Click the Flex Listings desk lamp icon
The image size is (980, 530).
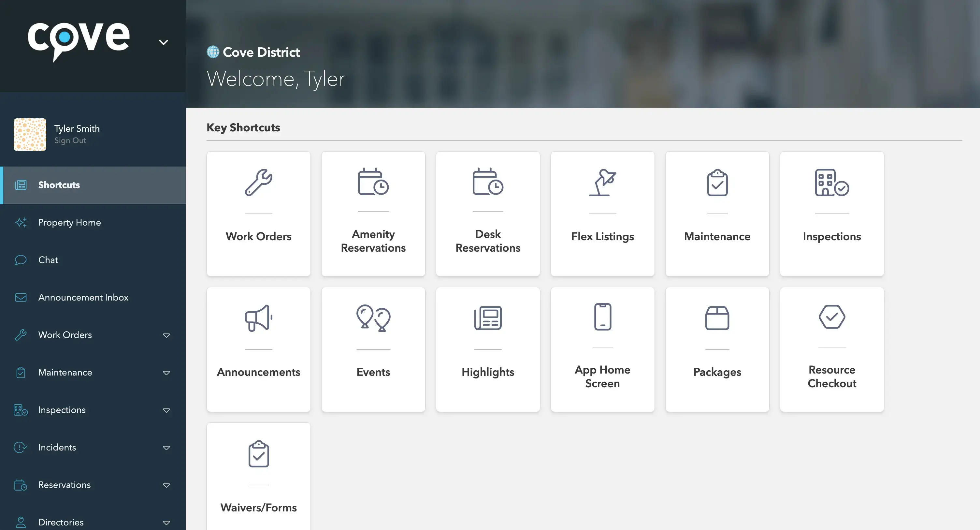602,183
